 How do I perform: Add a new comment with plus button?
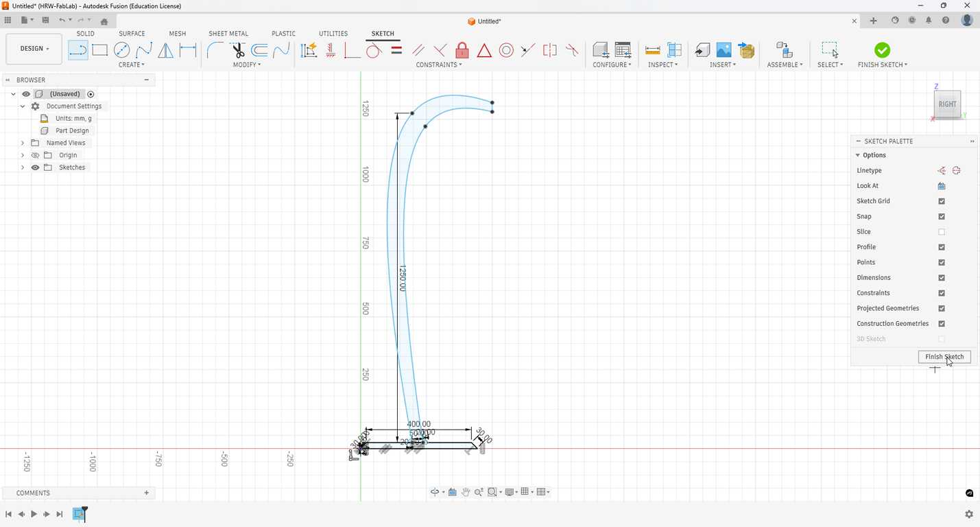pyautogui.click(x=146, y=493)
